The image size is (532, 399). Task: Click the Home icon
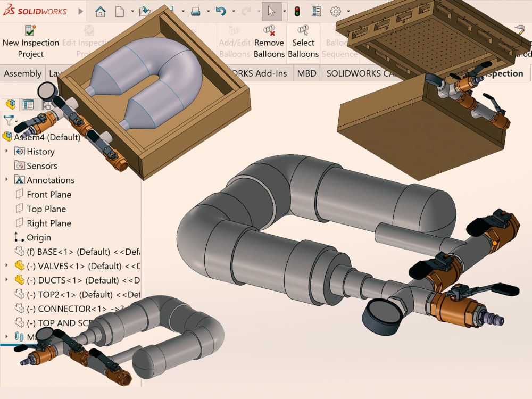100,12
